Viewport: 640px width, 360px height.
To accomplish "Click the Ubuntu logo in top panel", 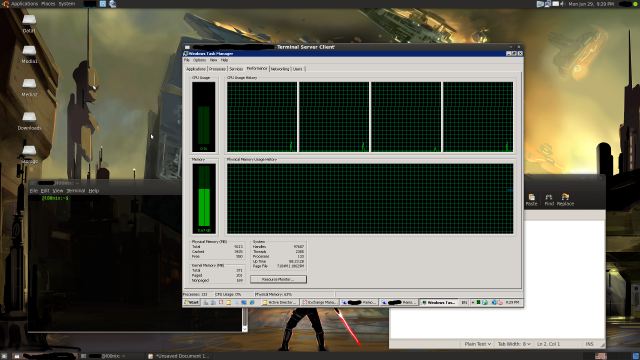I will click(x=5, y=4).
